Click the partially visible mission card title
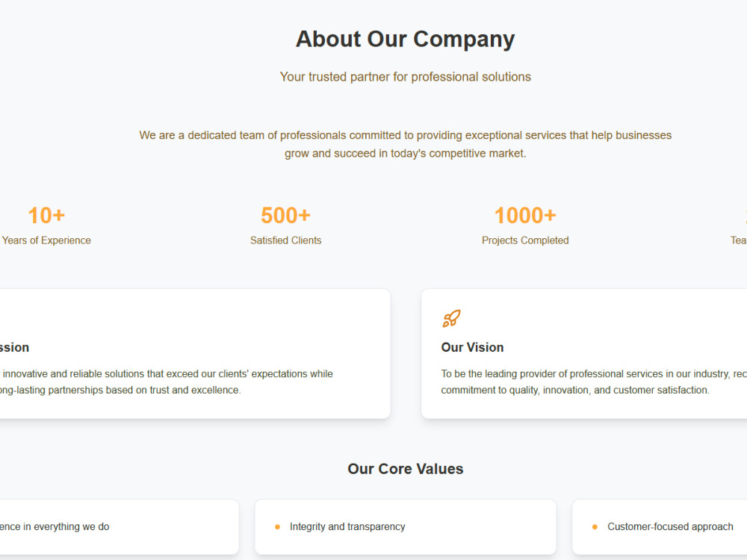The image size is (747, 560). coord(14,347)
